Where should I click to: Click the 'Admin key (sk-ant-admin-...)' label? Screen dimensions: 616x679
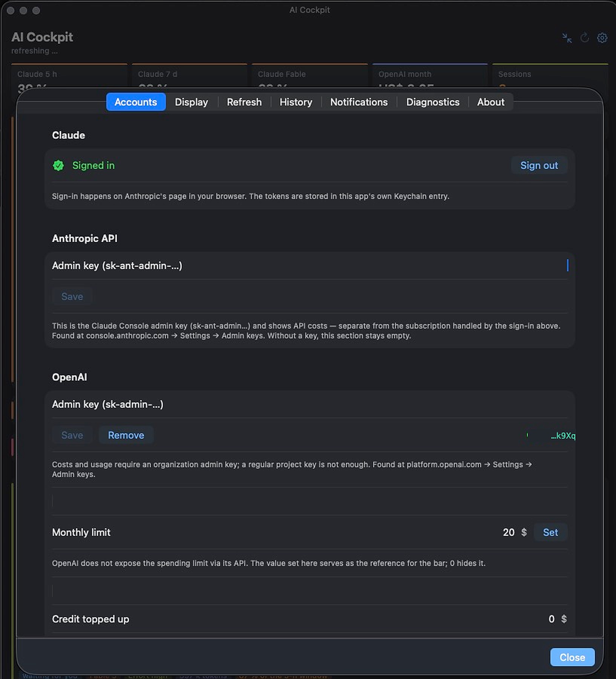click(117, 266)
